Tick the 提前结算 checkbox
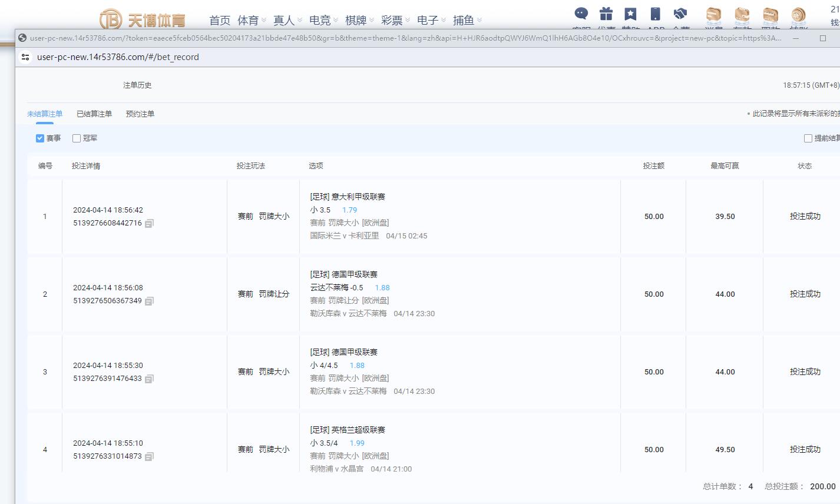The height and width of the screenshot is (504, 840). [x=808, y=138]
